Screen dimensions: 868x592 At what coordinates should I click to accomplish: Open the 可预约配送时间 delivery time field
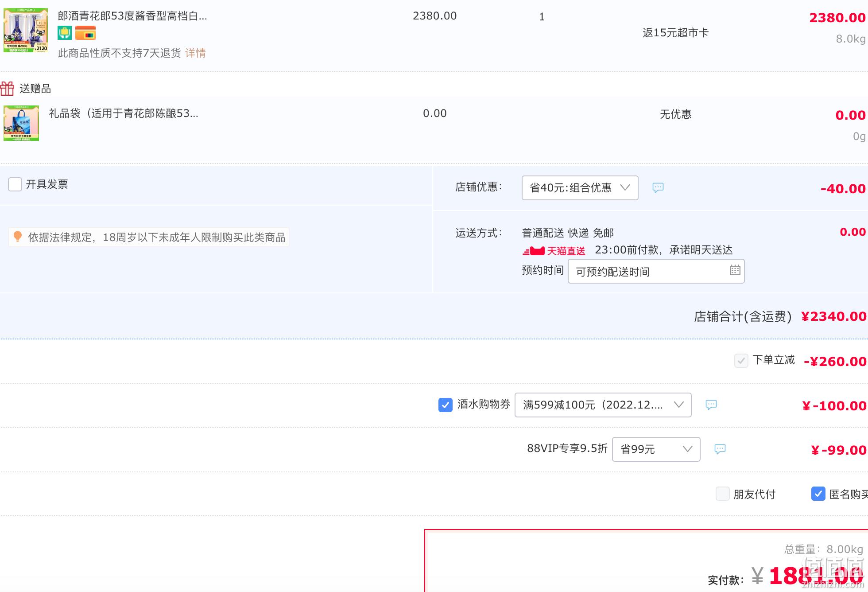pyautogui.click(x=656, y=271)
